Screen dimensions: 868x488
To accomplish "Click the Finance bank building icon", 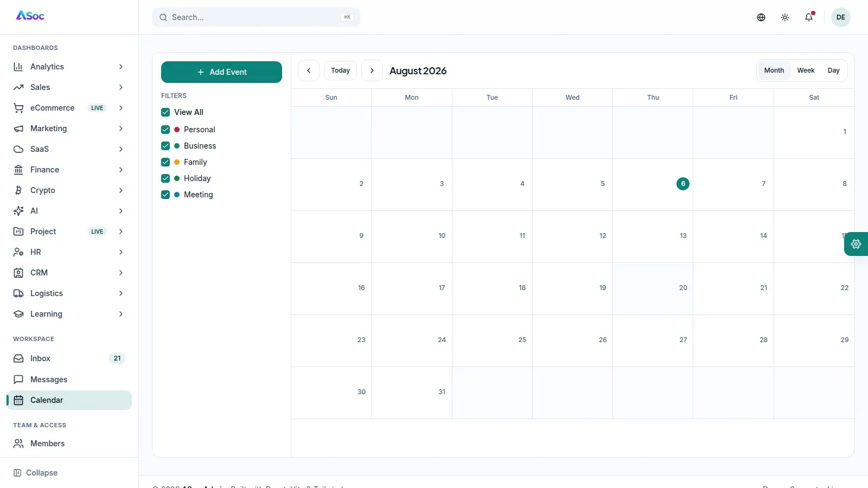I will [x=18, y=170].
